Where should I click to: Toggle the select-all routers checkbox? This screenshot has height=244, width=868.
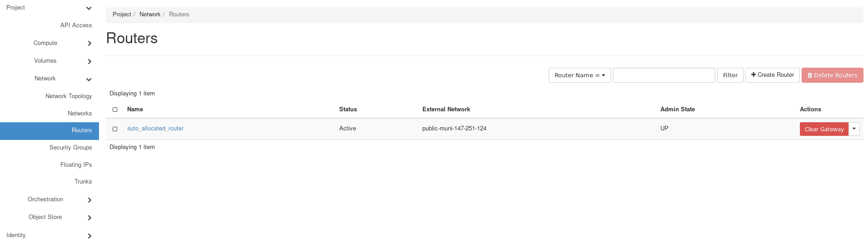[x=115, y=110]
